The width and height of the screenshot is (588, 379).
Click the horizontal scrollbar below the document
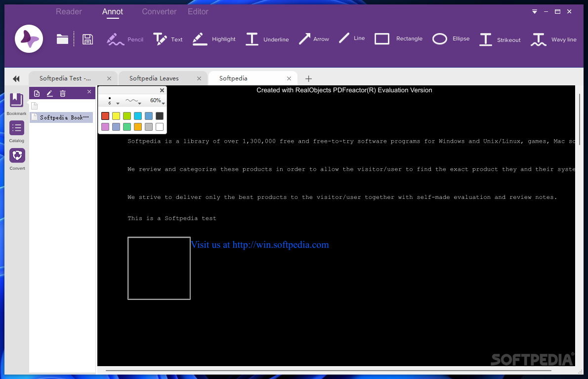click(x=328, y=371)
